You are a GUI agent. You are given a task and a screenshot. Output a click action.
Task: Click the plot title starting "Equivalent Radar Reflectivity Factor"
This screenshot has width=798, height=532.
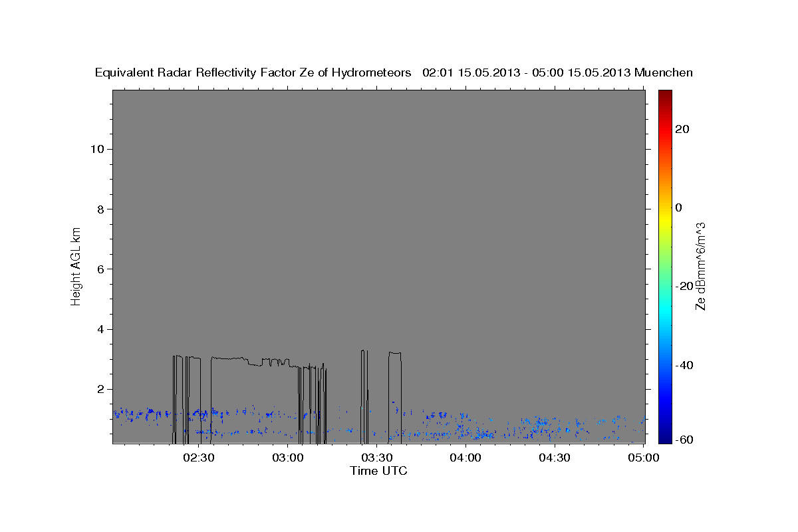[394, 72]
